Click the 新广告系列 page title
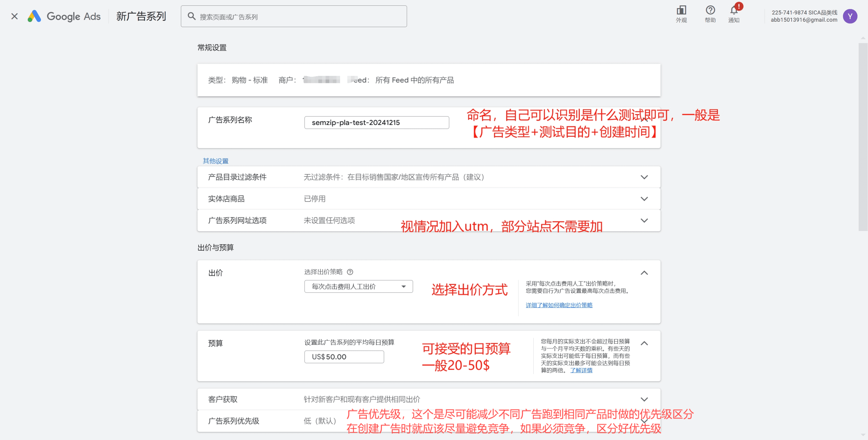Image resolution: width=868 pixels, height=440 pixels. coord(141,16)
